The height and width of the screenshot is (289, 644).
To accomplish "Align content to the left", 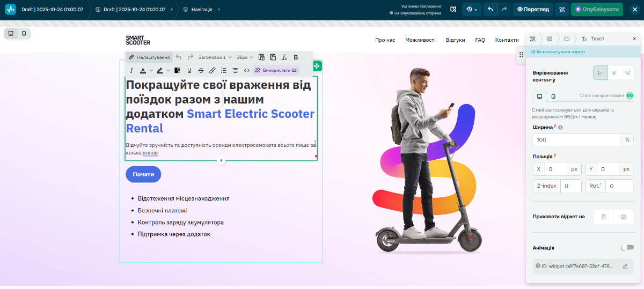I will [x=600, y=73].
